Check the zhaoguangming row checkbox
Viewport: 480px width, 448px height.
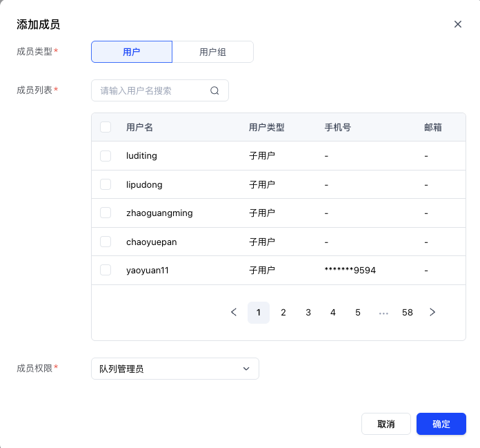(106, 213)
